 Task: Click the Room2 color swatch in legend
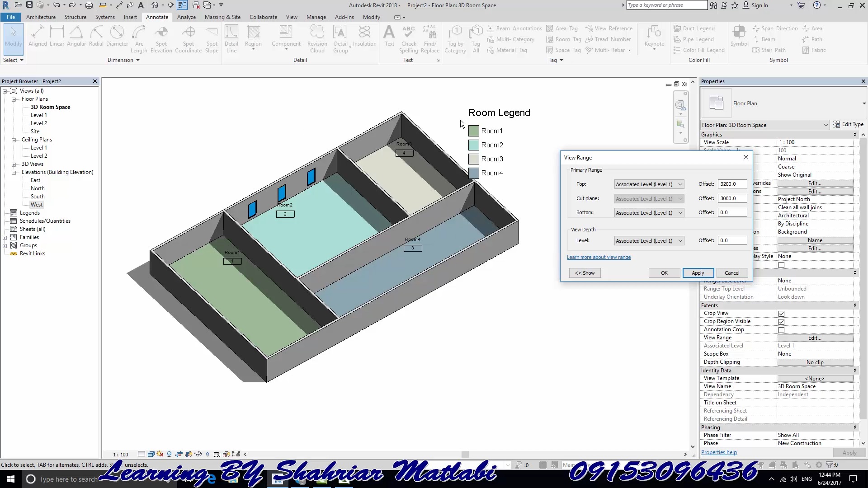[x=473, y=145]
